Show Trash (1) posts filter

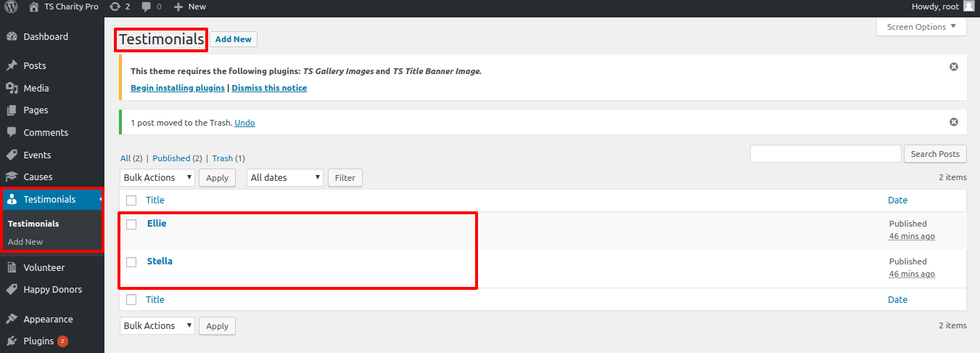pyautogui.click(x=228, y=158)
